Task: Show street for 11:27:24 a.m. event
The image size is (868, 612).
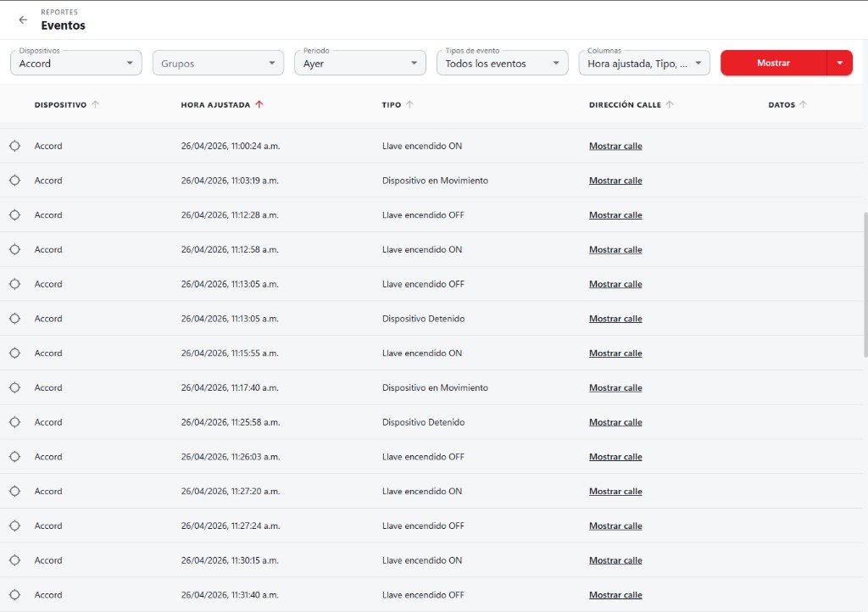Action: click(615, 526)
